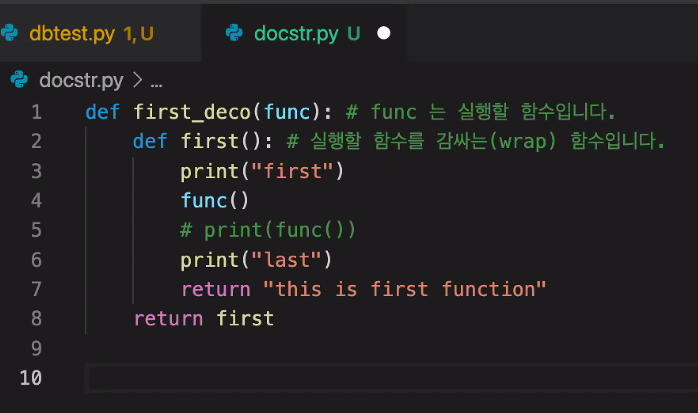
Task: Click the 'def' keyword on line 2
Action: (150, 141)
